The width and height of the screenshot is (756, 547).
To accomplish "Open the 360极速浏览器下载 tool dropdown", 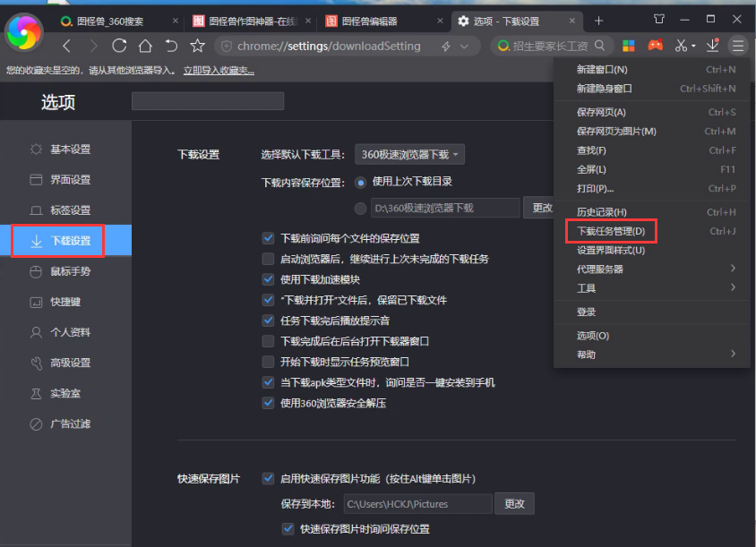I will coord(410,154).
